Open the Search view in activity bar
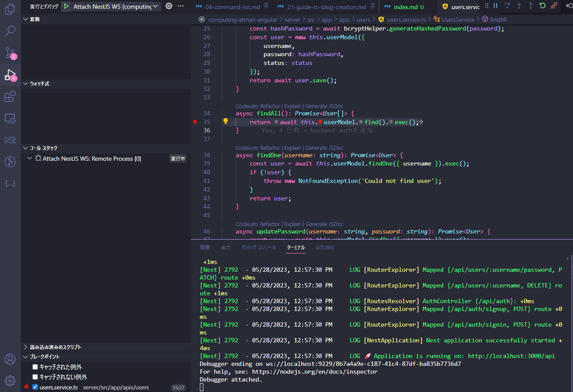The image size is (573, 392). (10, 31)
